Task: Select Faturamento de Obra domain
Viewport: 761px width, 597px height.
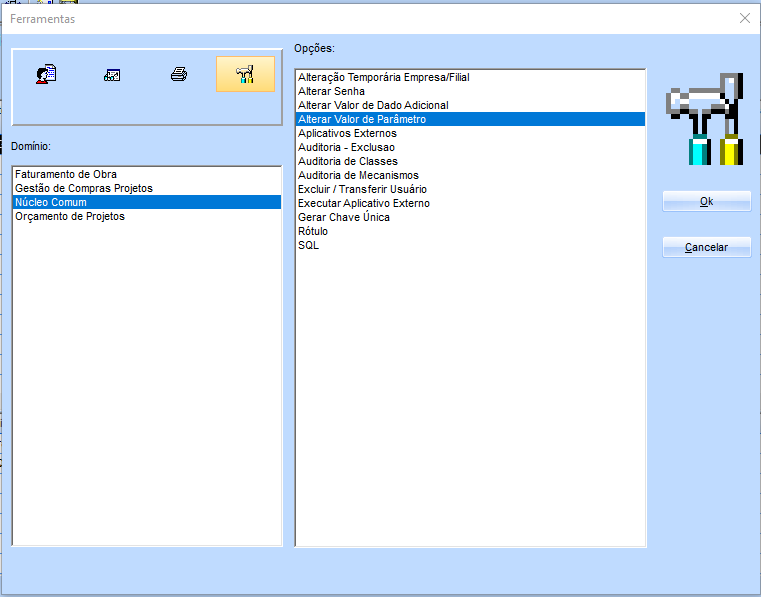Action: tap(66, 174)
